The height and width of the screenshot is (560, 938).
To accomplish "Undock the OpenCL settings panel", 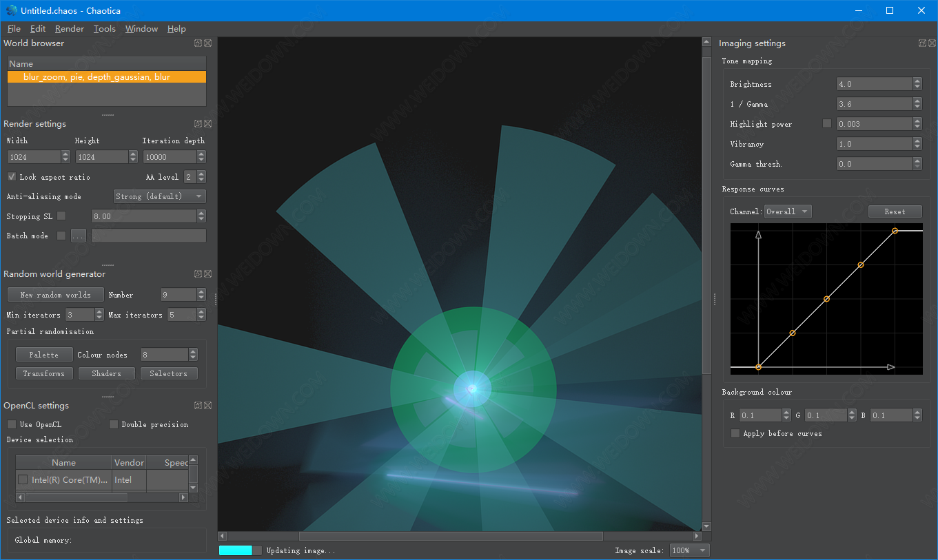I will [198, 405].
